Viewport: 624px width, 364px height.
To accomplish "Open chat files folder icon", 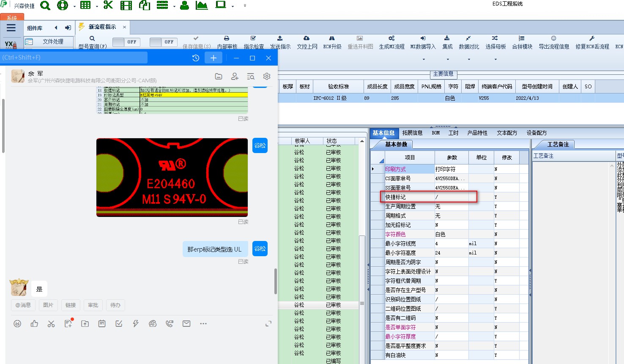I will pyautogui.click(x=219, y=77).
